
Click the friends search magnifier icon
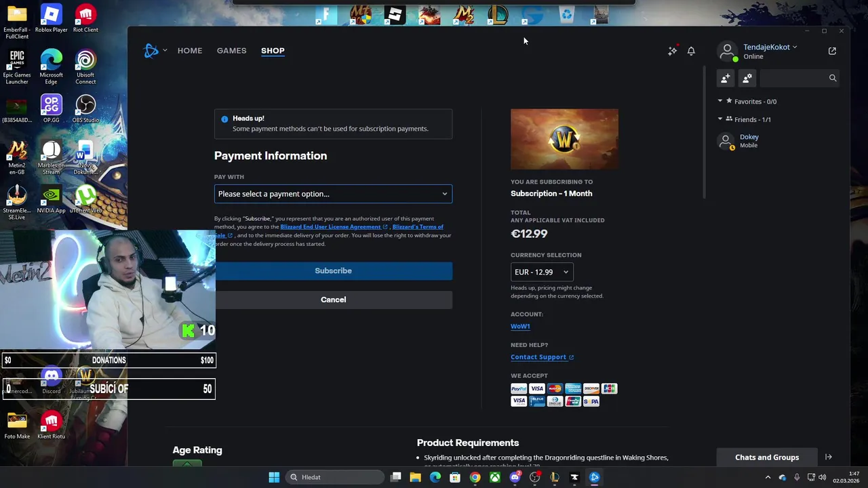[833, 78]
